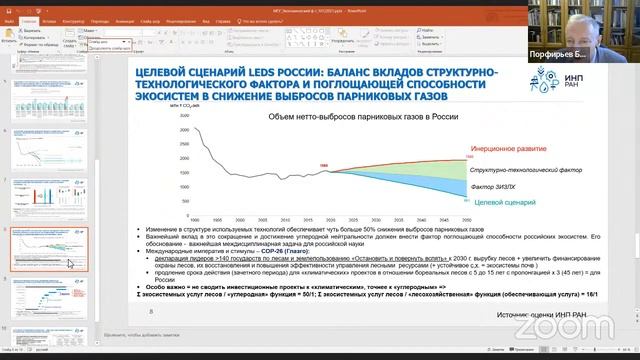Open the Insert (Вставка) ribbon tab
The height and width of the screenshot is (360, 640).
pos(49,21)
